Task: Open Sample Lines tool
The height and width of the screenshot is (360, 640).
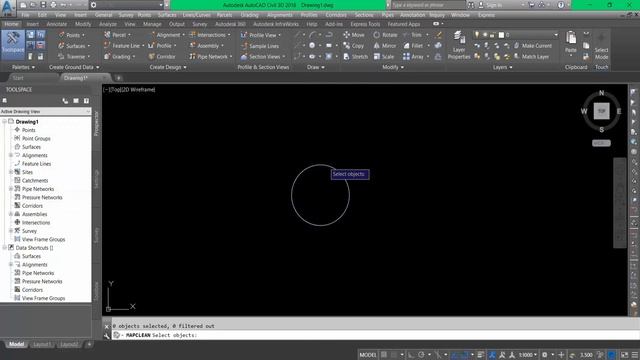Action: [260, 46]
